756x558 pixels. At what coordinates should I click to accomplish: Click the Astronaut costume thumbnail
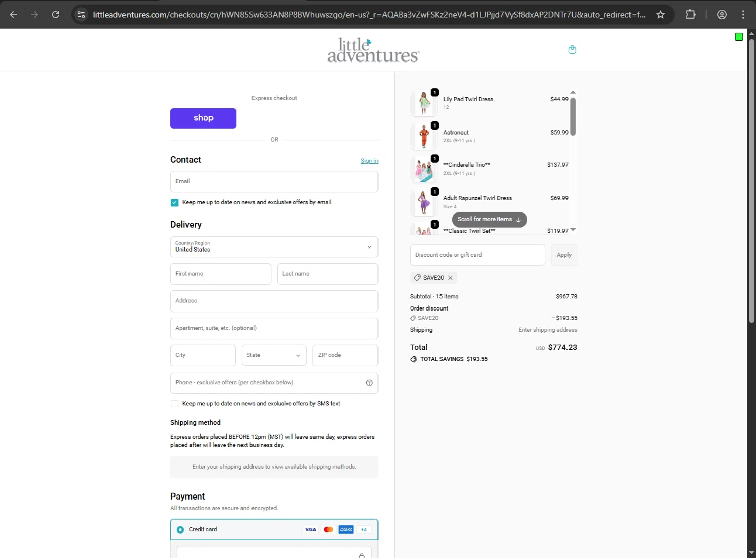[424, 137]
